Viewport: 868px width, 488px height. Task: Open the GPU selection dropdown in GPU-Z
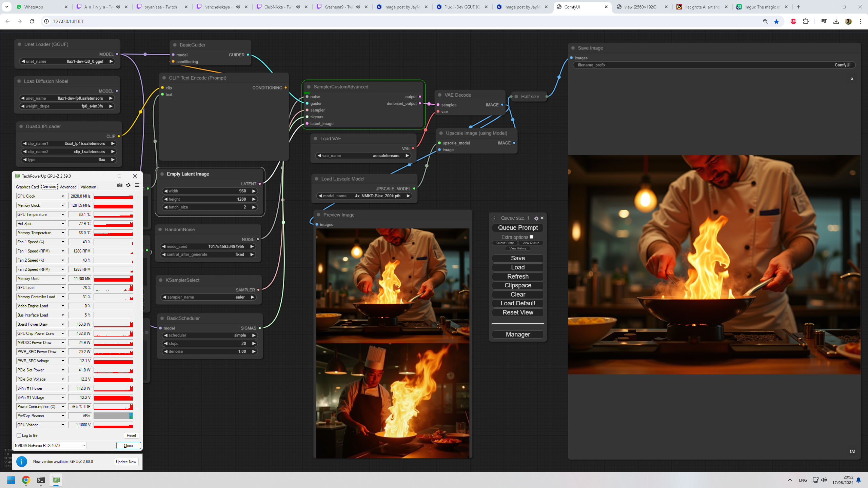[x=50, y=446]
